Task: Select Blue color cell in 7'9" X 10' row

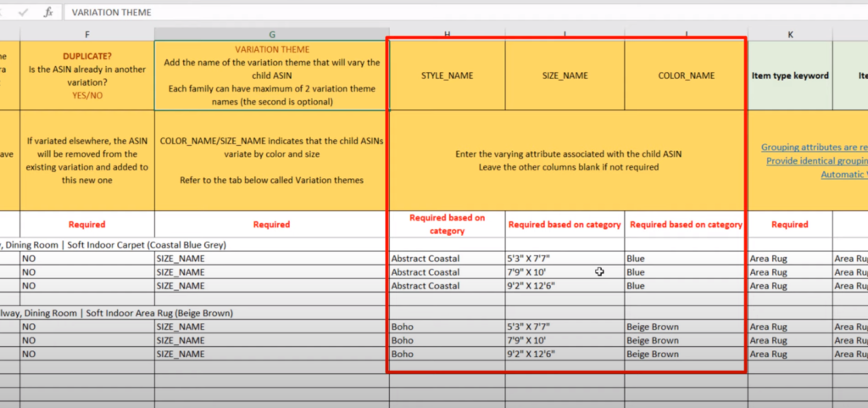Action: [x=687, y=272]
